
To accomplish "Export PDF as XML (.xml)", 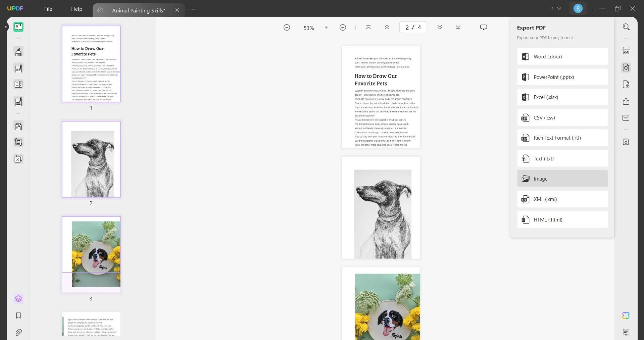I will pos(562,199).
